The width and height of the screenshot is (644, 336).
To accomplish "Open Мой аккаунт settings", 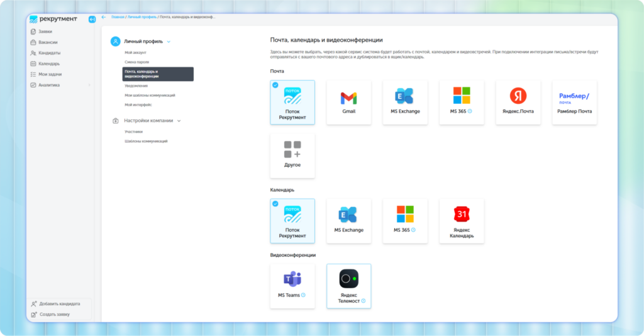I will tap(136, 53).
